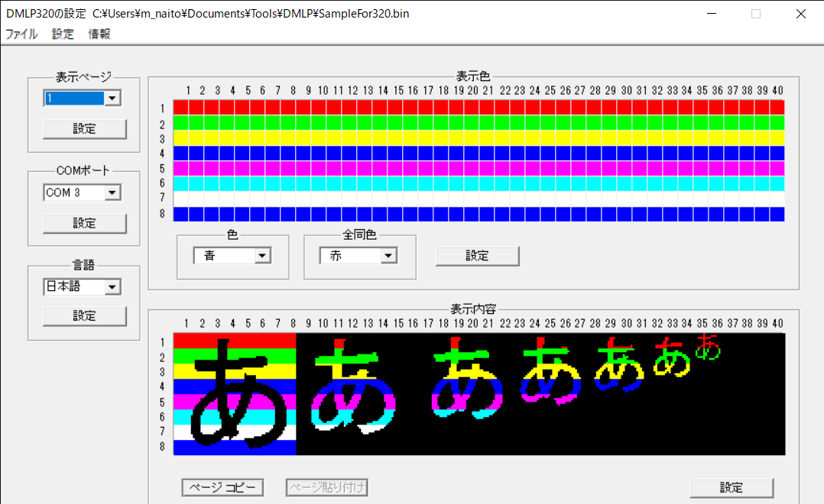Click the ページ貼り付け button
Screen dimensions: 824x504
click(327, 487)
